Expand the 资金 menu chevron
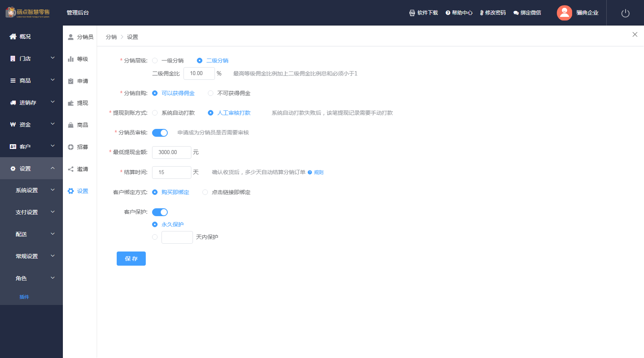 click(53, 124)
